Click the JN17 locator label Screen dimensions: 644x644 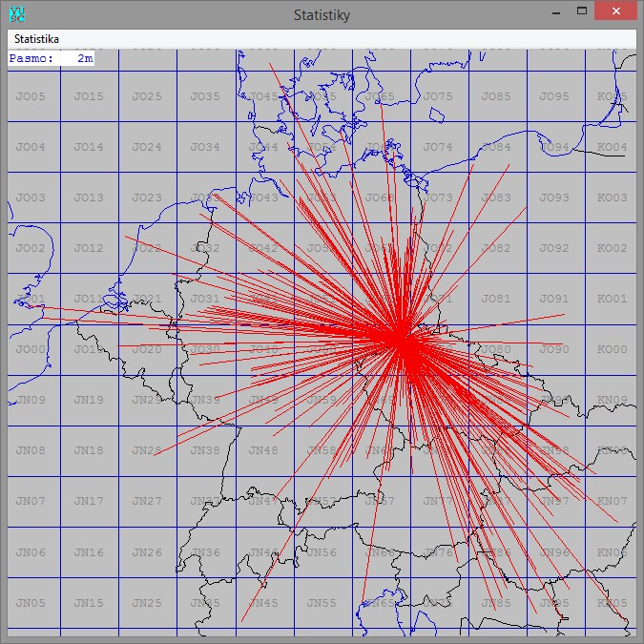tap(89, 501)
